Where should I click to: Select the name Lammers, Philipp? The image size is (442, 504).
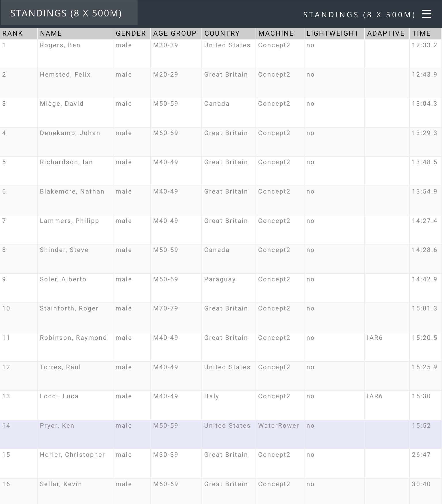(69, 221)
